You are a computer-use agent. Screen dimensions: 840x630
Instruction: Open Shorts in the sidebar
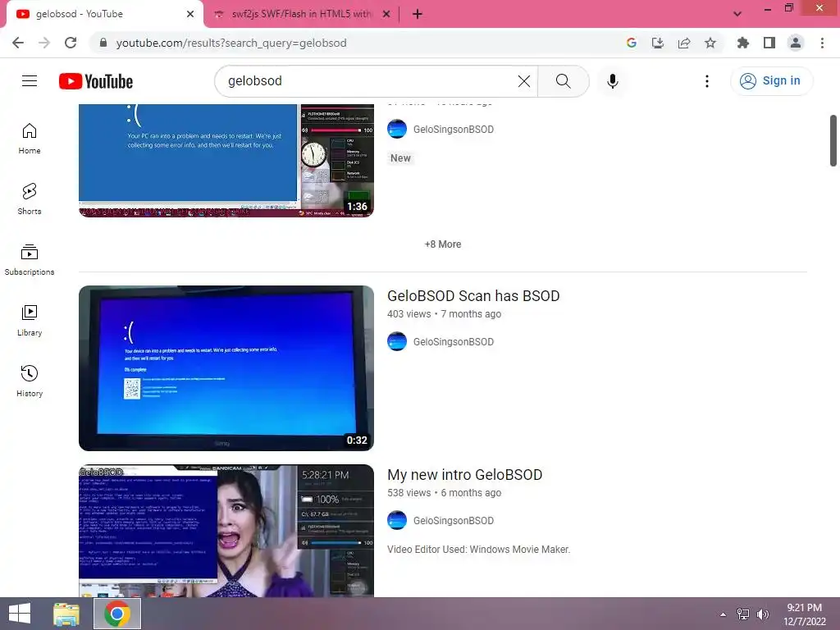point(30,199)
